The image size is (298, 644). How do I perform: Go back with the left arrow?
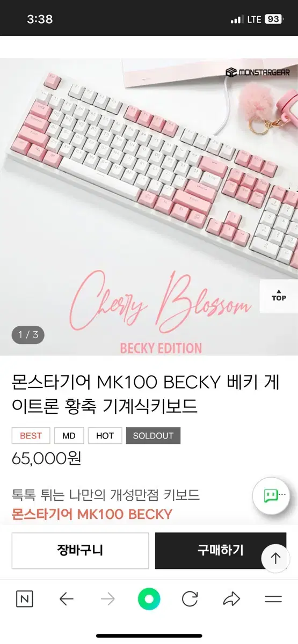point(66,599)
